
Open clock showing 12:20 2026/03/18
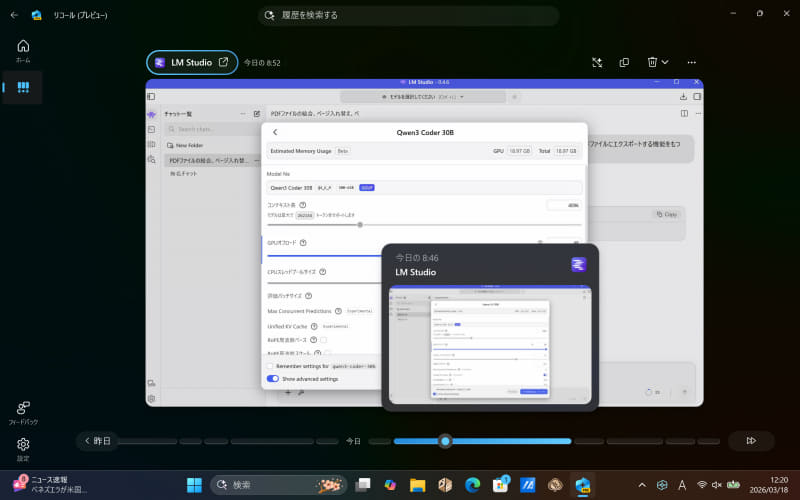(x=769, y=485)
